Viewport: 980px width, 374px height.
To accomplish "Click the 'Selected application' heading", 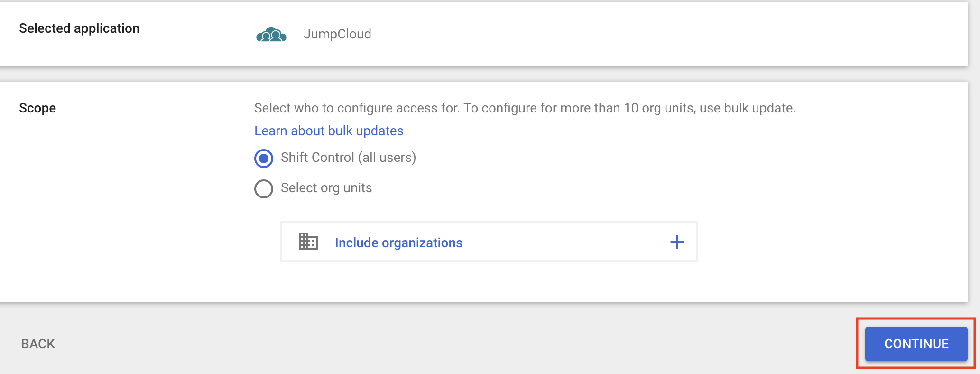I will tap(79, 28).
